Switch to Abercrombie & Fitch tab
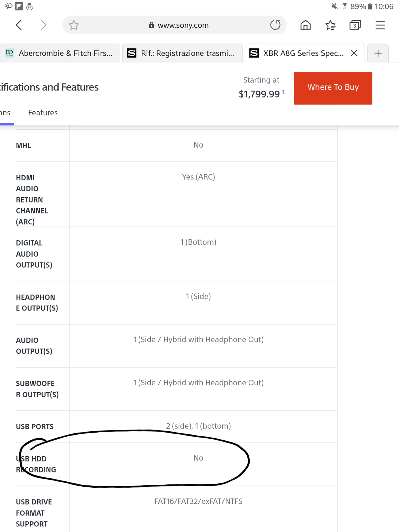This screenshot has width=399, height=532. 60,53
